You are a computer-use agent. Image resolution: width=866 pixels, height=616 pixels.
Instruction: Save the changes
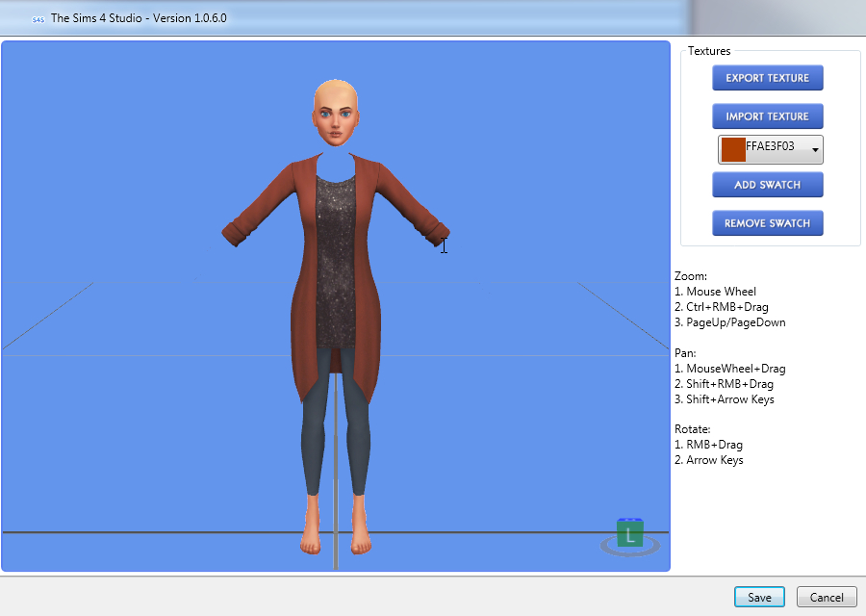tap(759, 597)
